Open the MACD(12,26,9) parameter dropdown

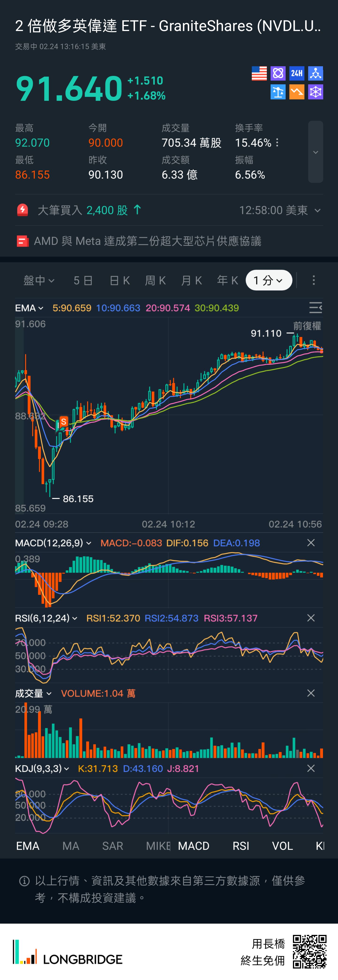tap(53, 543)
